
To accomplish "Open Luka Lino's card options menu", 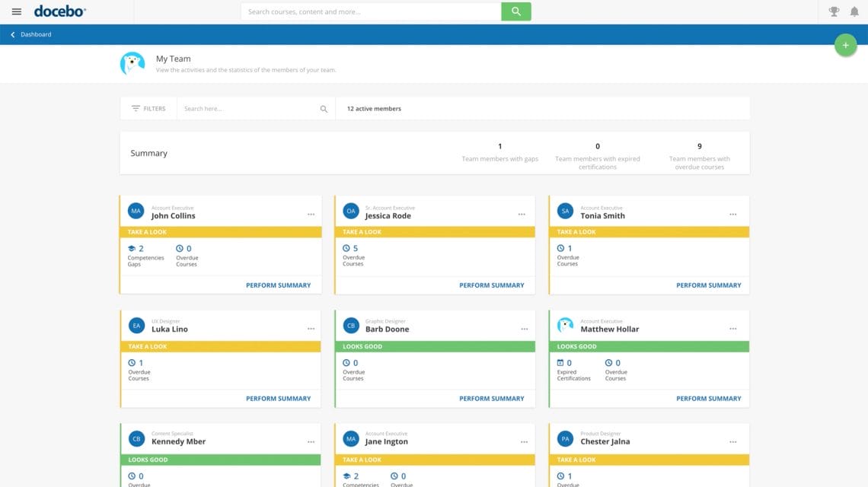I will [x=311, y=329].
